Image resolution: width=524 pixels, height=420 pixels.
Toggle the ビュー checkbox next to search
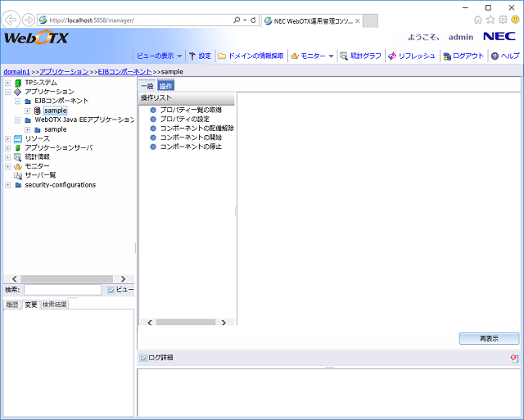(111, 290)
